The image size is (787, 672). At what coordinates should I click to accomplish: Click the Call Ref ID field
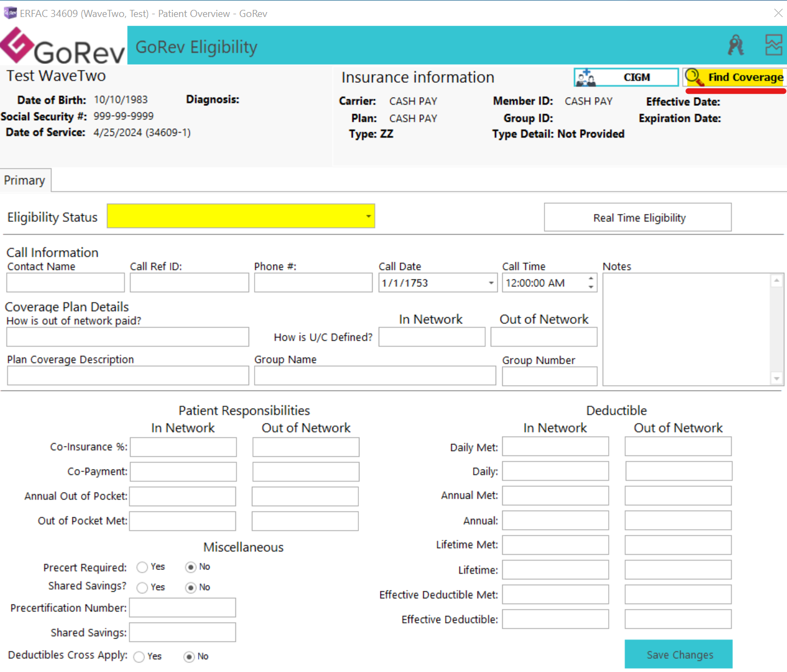pyautogui.click(x=189, y=283)
